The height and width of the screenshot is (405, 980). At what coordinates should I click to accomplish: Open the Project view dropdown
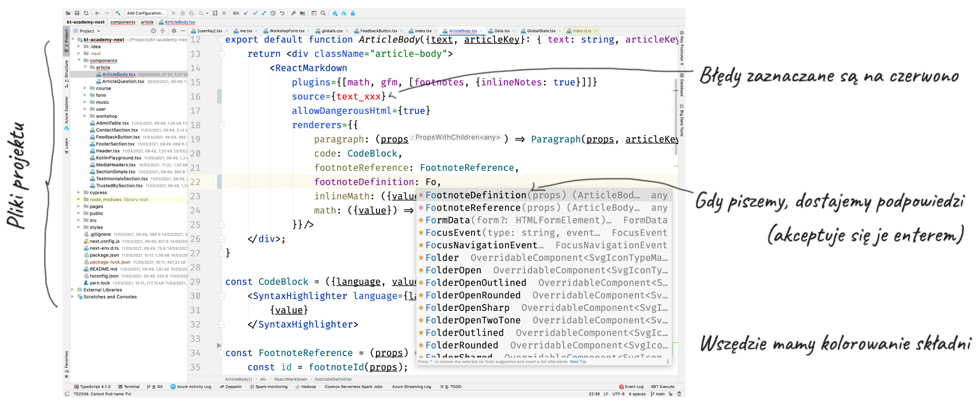[x=98, y=31]
